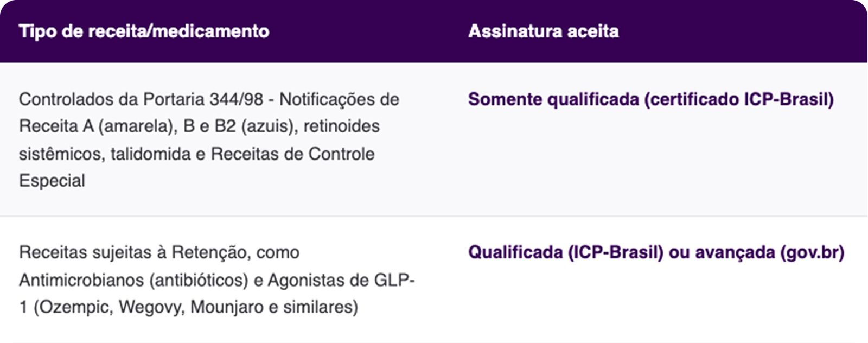Image resolution: width=868 pixels, height=343 pixels.
Task: Click the words 'Portaria 344/98'
Action: (203, 99)
